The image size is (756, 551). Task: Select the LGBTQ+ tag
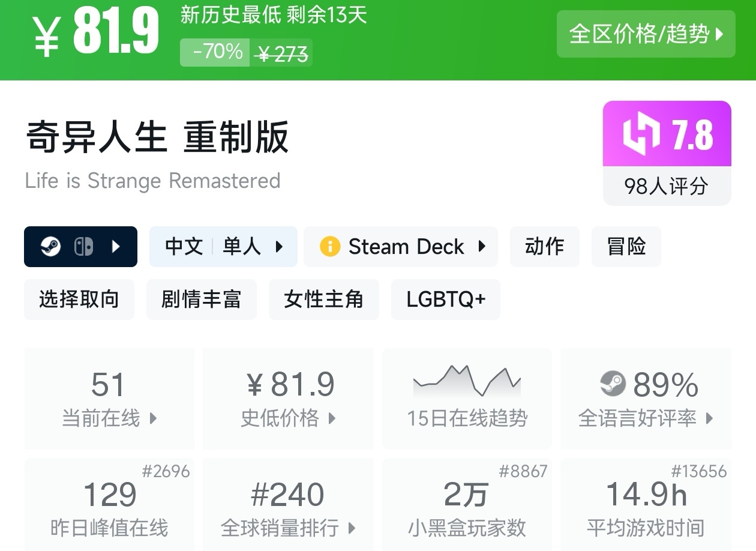[445, 299]
